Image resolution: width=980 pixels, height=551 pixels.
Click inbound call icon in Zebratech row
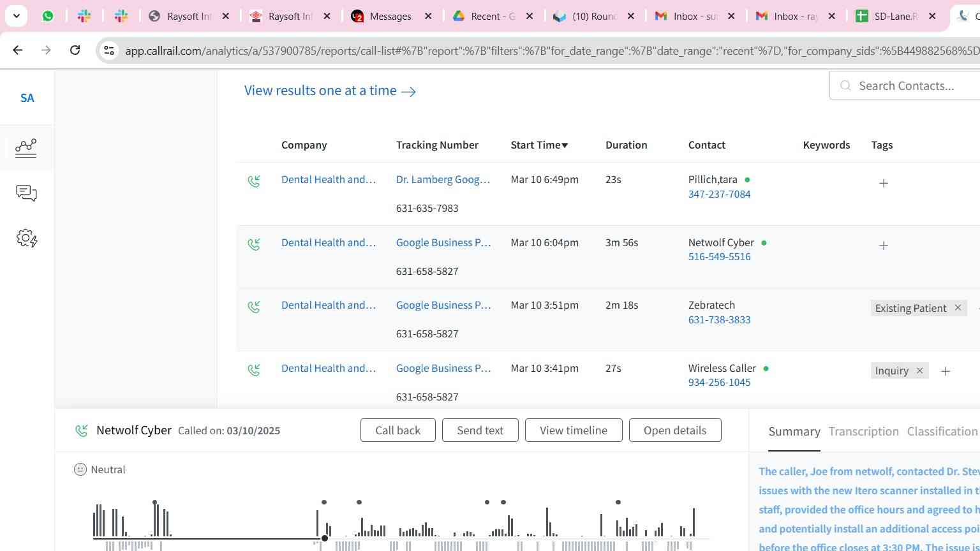pos(254,307)
